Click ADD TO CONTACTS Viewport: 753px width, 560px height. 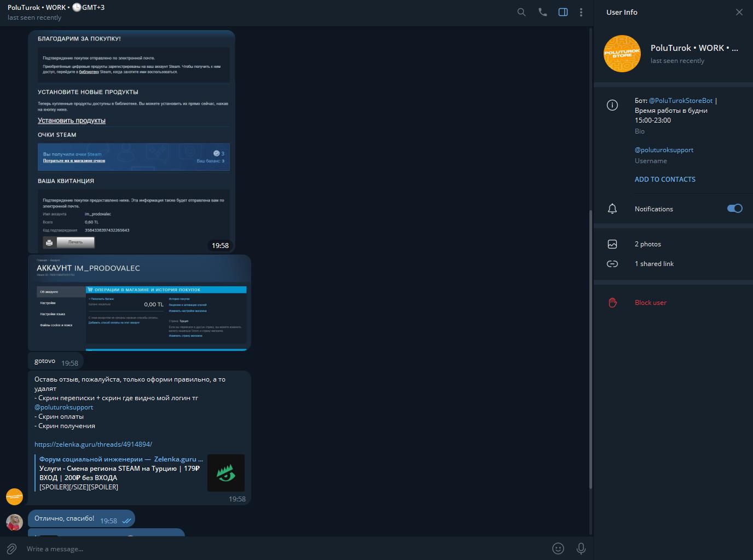pos(665,180)
